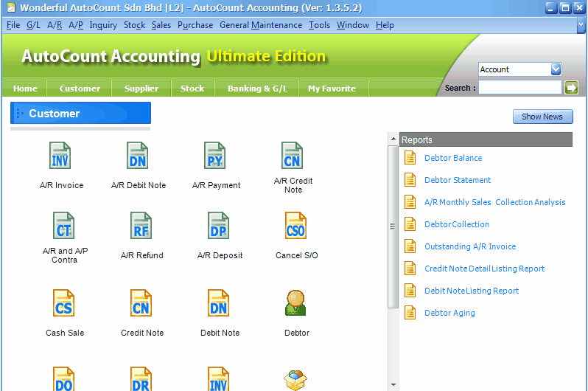588x391 pixels.
Task: Open the General Maintenance menu
Action: pyautogui.click(x=261, y=25)
